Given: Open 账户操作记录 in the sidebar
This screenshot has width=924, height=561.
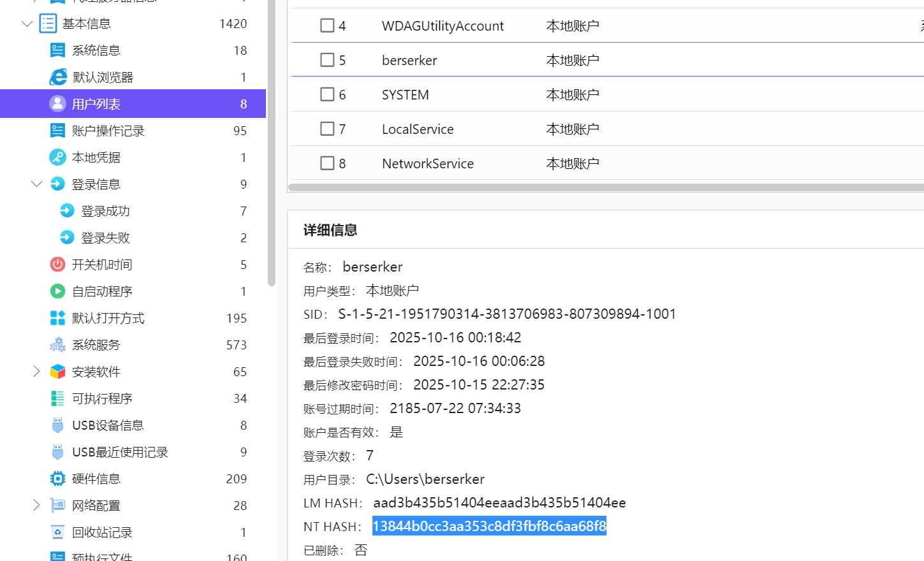Looking at the screenshot, I should (x=108, y=131).
